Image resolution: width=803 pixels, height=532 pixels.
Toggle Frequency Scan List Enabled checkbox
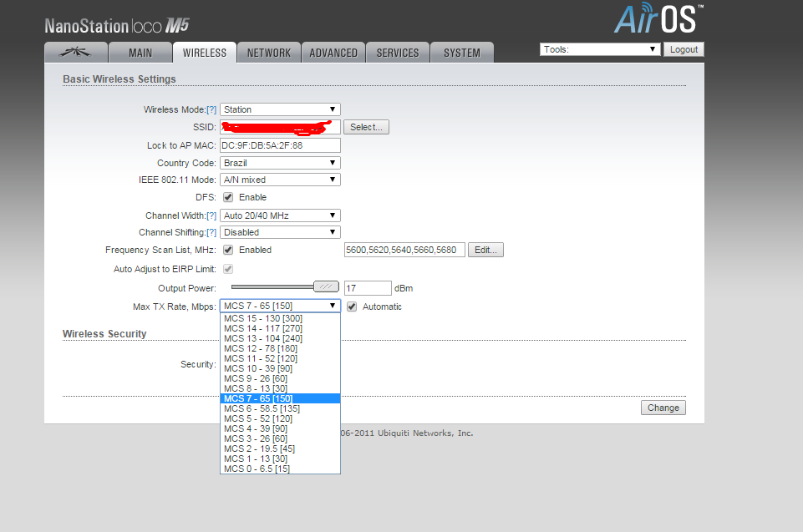click(x=228, y=250)
